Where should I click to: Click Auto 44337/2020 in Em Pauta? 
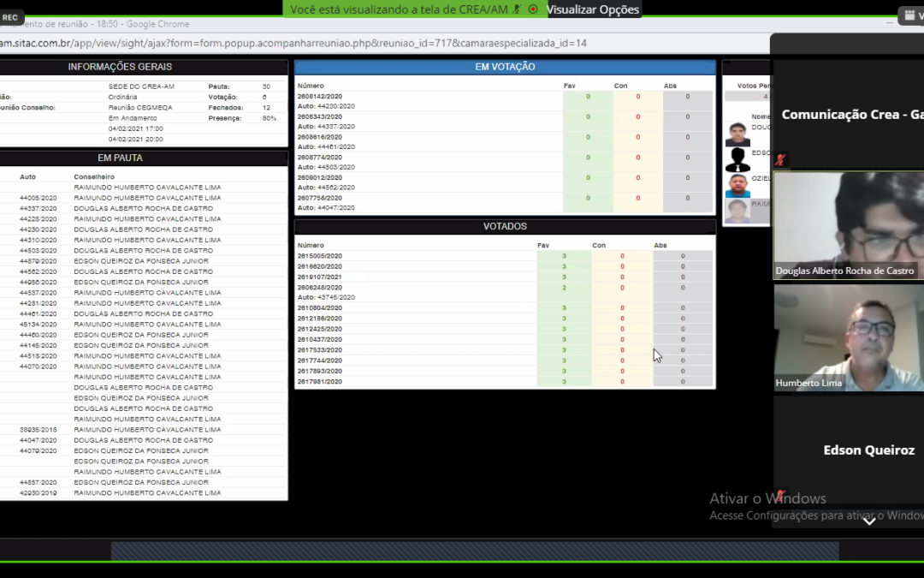[38, 209]
